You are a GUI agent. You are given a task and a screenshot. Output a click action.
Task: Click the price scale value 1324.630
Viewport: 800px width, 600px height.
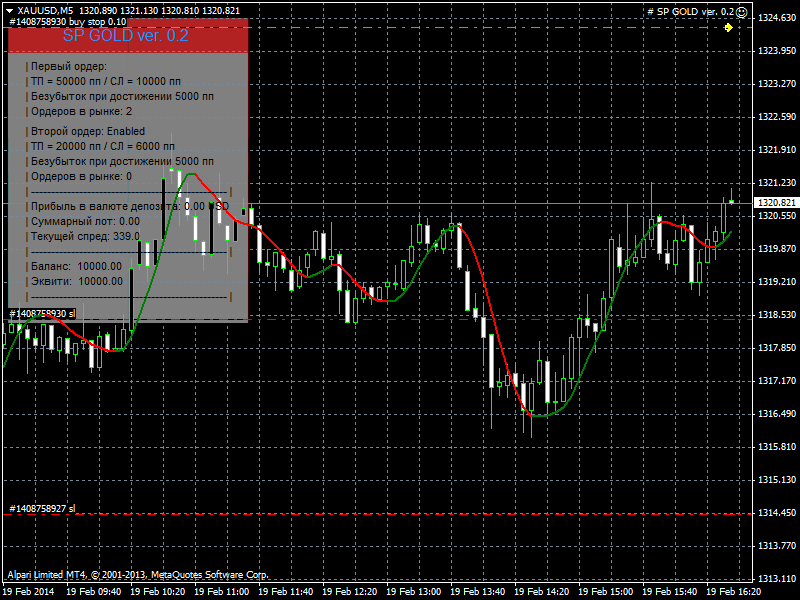[x=777, y=18]
